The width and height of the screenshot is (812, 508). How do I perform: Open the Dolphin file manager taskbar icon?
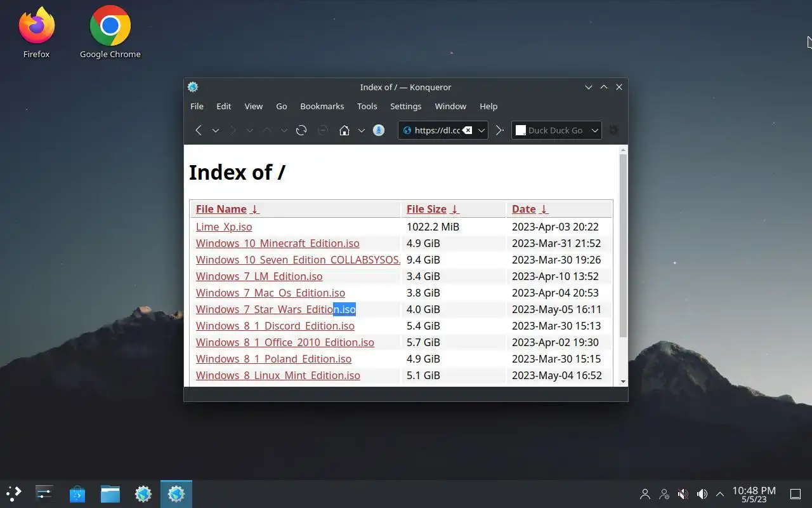110,493
